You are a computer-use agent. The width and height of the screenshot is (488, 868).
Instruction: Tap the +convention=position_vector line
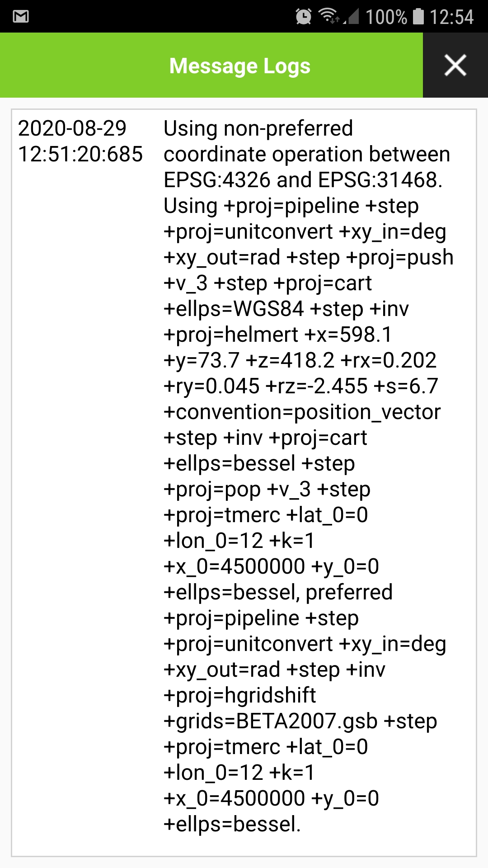pos(303,411)
